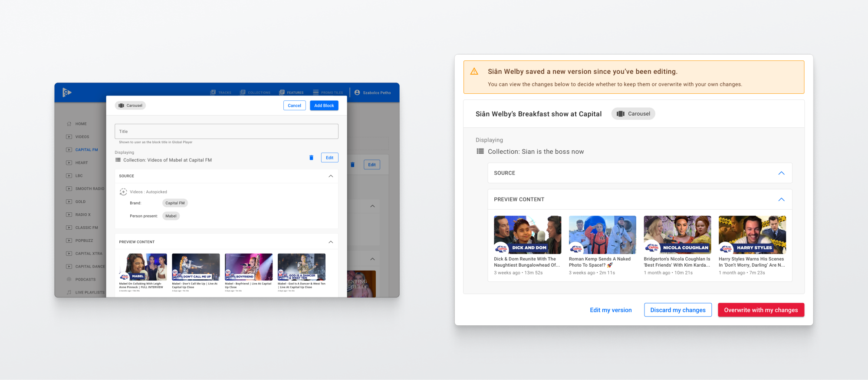
Task: Delete the Mabel collection with trash icon
Action: point(311,158)
